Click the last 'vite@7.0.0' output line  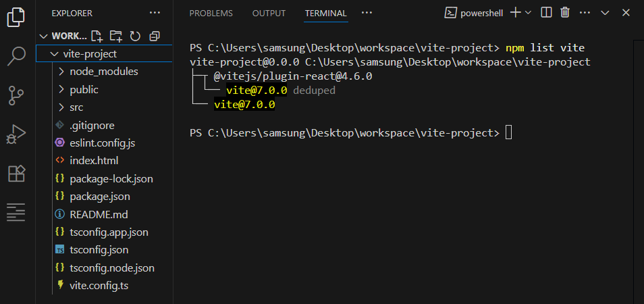coord(244,105)
